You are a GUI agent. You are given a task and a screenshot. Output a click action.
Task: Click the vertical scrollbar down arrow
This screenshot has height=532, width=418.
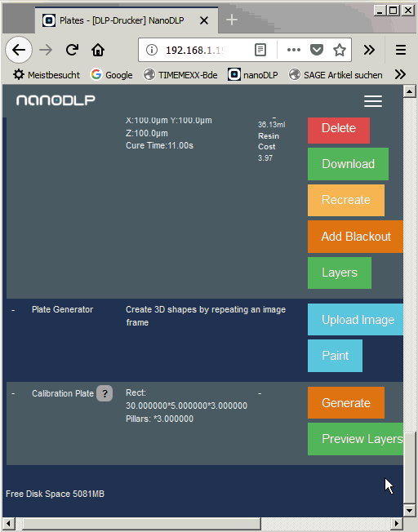coord(409,510)
